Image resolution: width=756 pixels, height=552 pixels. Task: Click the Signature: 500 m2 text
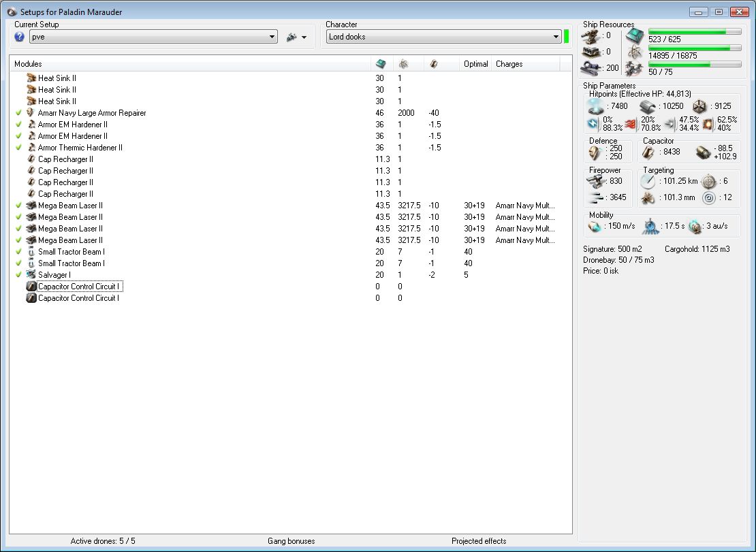click(x=612, y=249)
